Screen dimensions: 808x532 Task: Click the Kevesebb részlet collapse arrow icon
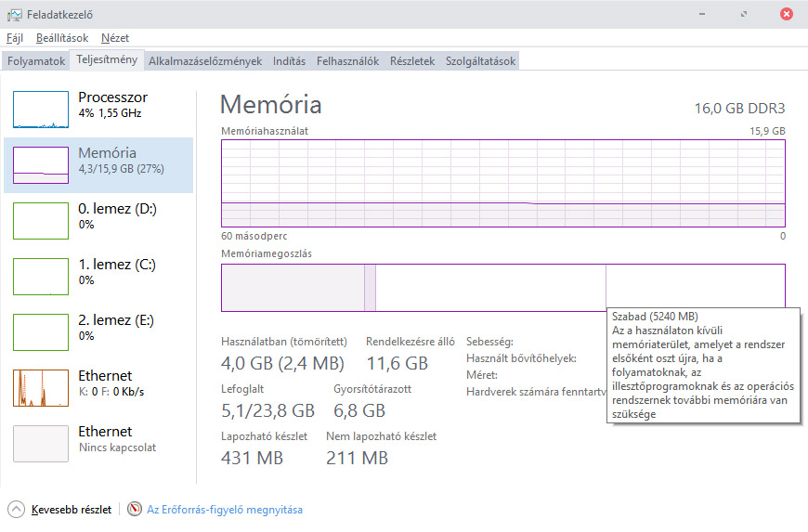coord(17,509)
